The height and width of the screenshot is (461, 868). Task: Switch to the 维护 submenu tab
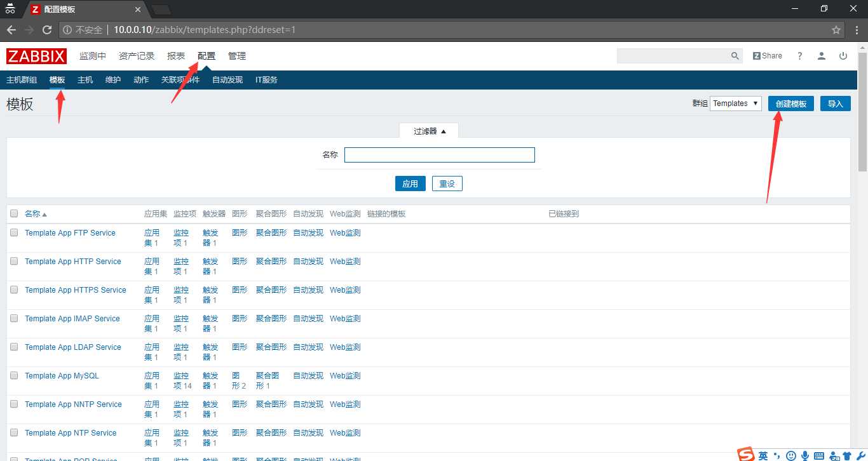pyautogui.click(x=113, y=80)
